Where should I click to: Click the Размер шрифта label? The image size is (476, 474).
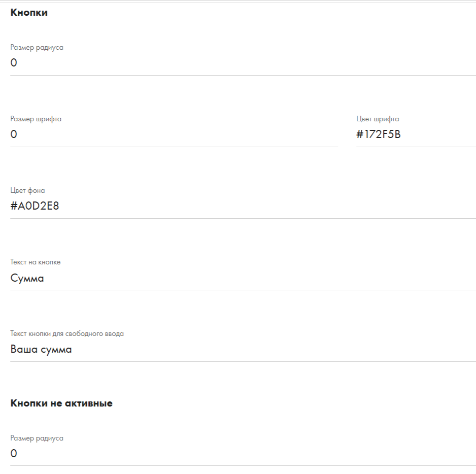36,119
